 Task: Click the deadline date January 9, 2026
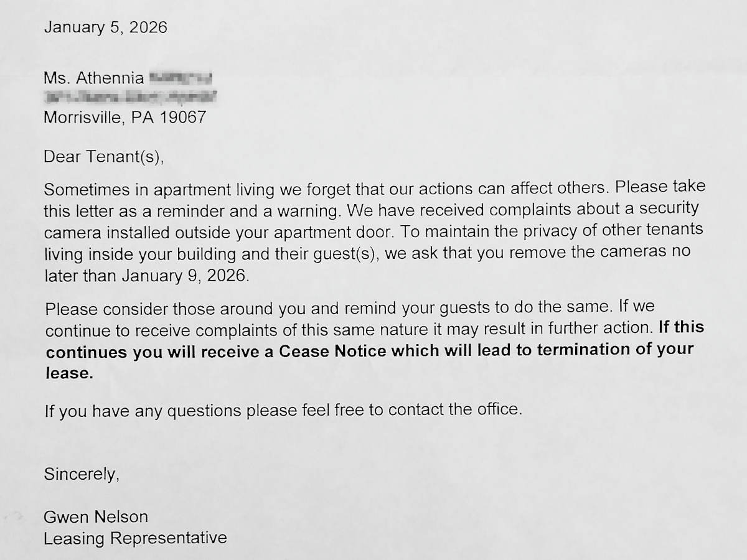pos(185,276)
